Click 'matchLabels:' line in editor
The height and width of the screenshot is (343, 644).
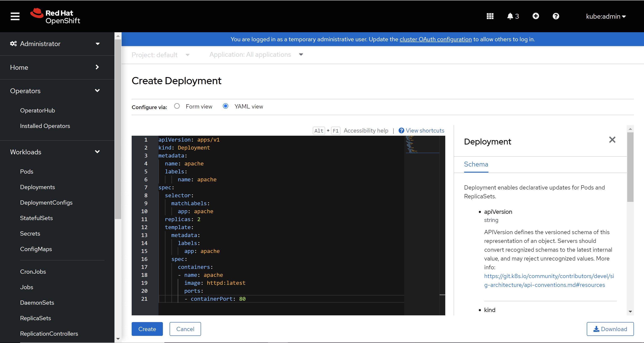tap(190, 203)
